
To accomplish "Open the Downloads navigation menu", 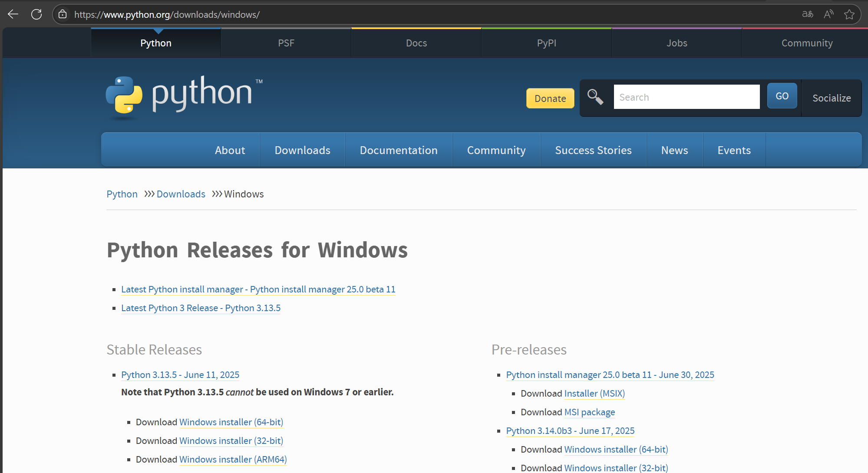I will 302,150.
